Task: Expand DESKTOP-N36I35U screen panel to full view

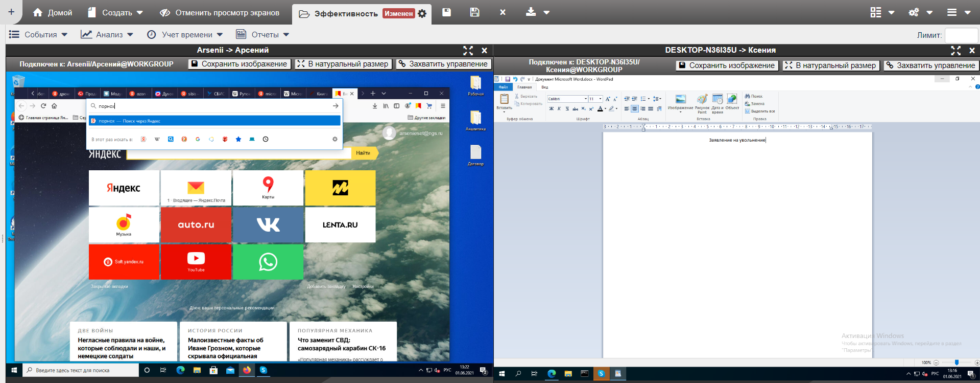Action: coord(955,50)
